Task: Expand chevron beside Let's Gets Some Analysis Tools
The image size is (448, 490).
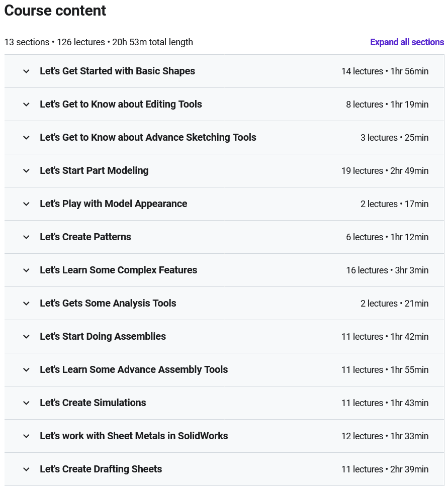Action: 27,304
